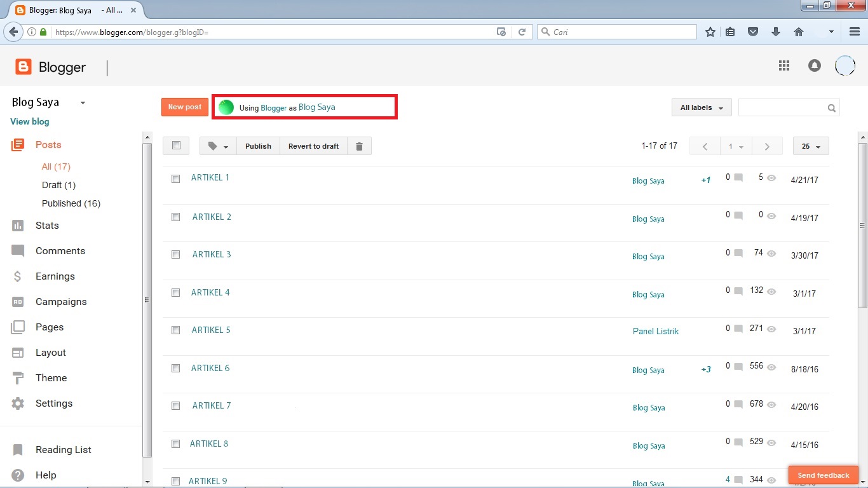Click the View blog link
The height and width of the screenshot is (488, 868).
coord(29,121)
